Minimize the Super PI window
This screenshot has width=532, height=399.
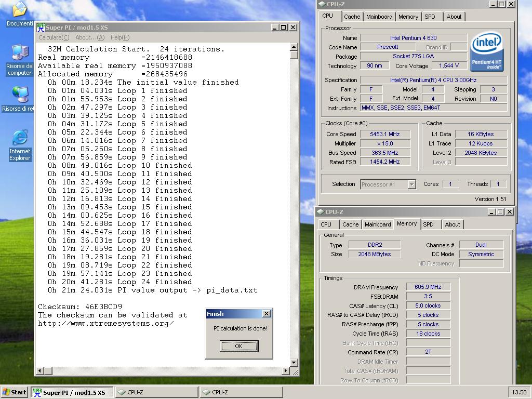pos(275,28)
